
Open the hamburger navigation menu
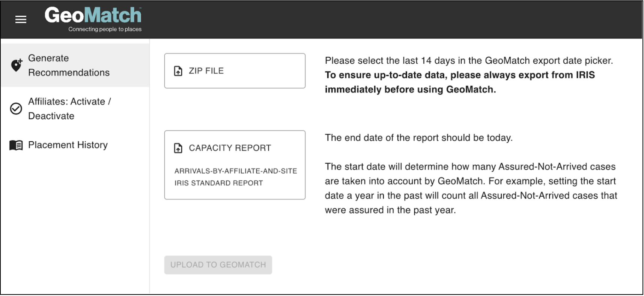coord(21,19)
